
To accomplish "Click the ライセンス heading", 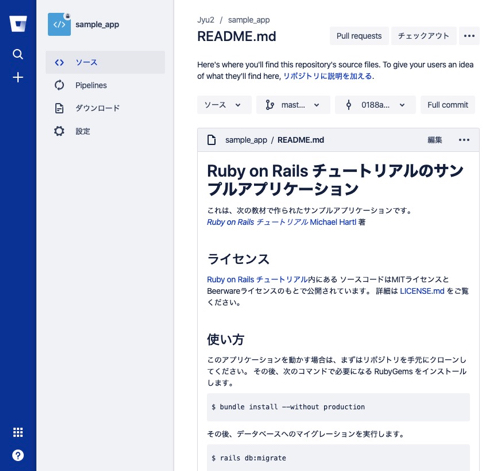I will (238, 259).
